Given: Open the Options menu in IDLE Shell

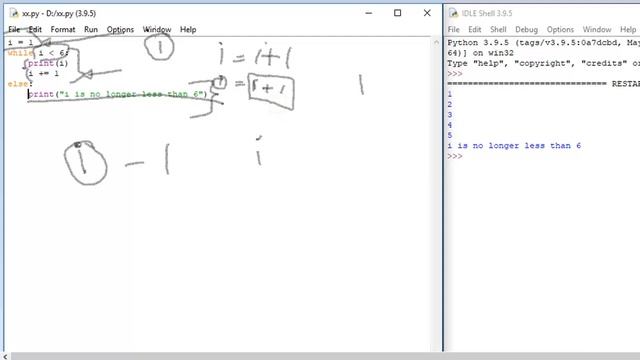Looking at the screenshot, I should [x=560, y=29].
